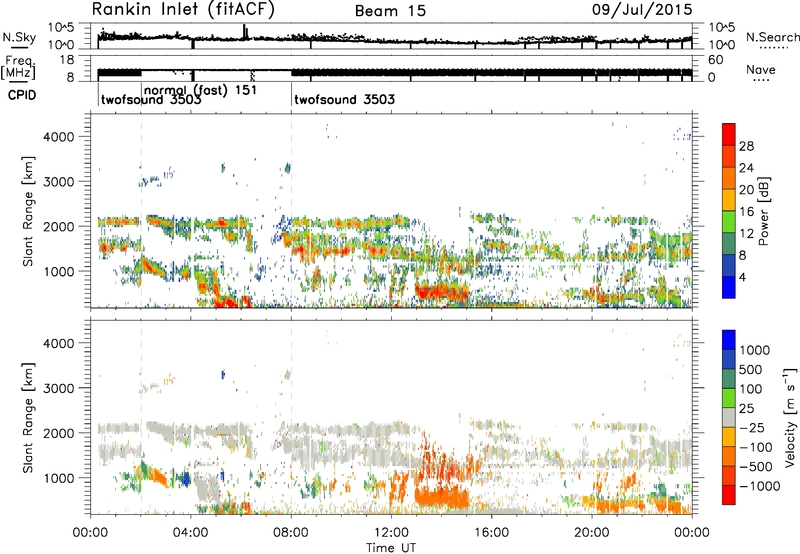800x554 pixels.
Task: Pick the red bottom segment of the velocity colorbar
Action: [x=729, y=495]
